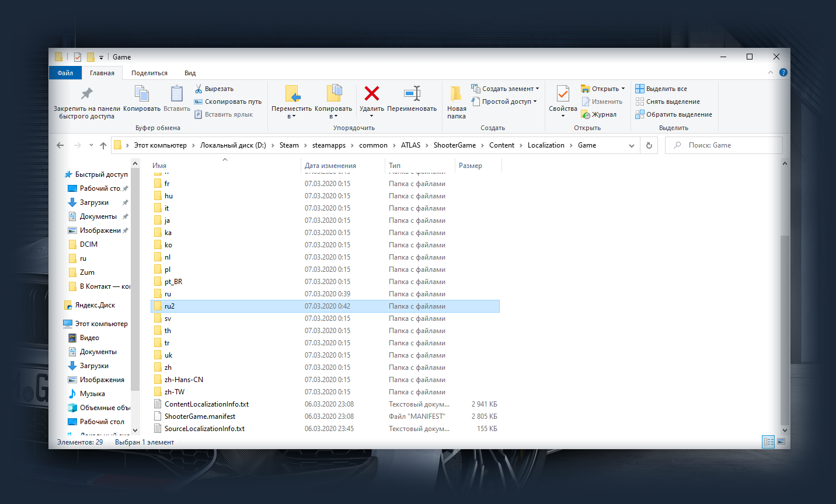Image resolution: width=836 pixels, height=504 pixels.
Task: Click the Rename (Переименовать) icon in ribbon
Action: pos(412,94)
